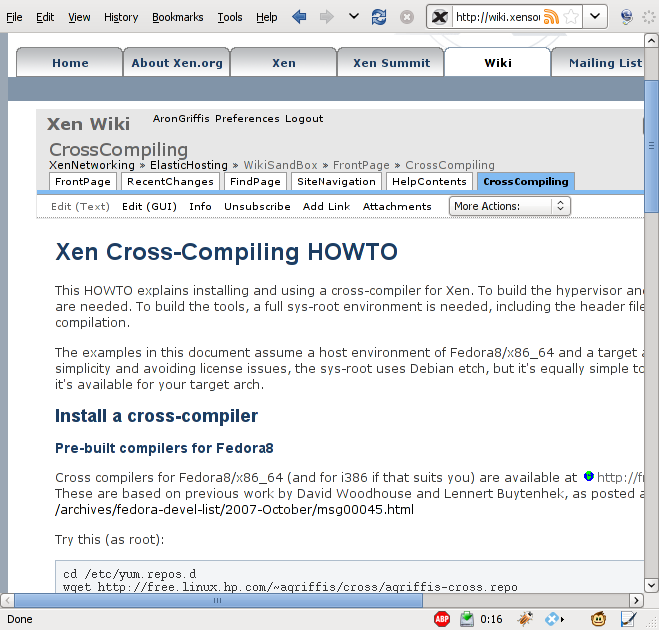Select the highlighted CrossCompiling tab
The image size is (659, 630).
click(526, 182)
